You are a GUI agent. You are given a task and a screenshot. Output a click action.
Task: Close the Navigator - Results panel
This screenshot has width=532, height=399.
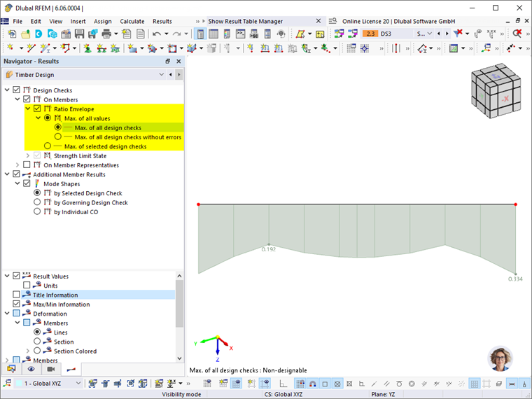coord(178,61)
